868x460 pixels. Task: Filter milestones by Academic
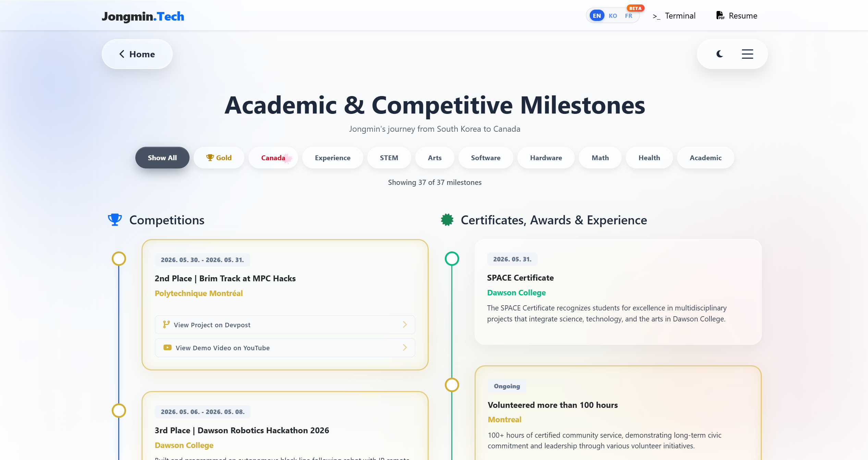tap(706, 158)
